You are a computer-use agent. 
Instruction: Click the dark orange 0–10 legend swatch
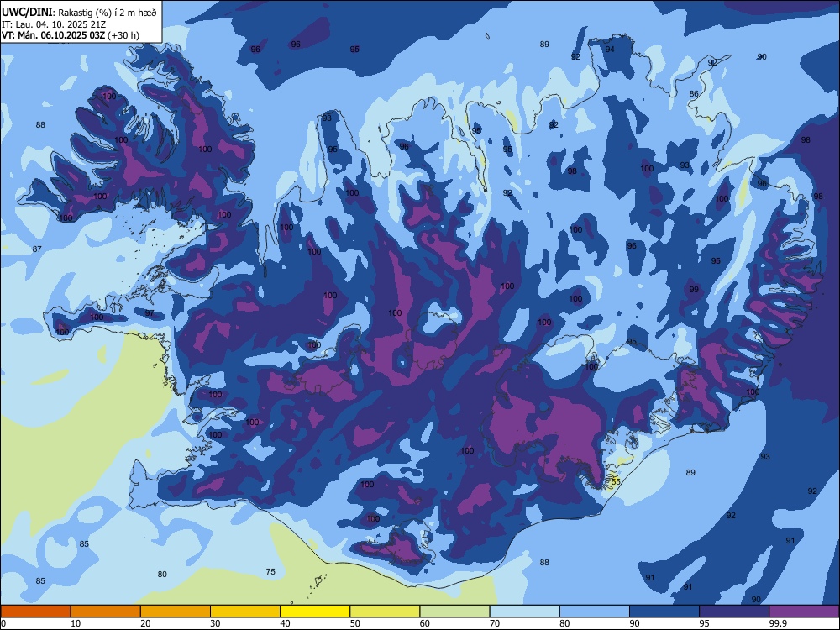click(36, 612)
